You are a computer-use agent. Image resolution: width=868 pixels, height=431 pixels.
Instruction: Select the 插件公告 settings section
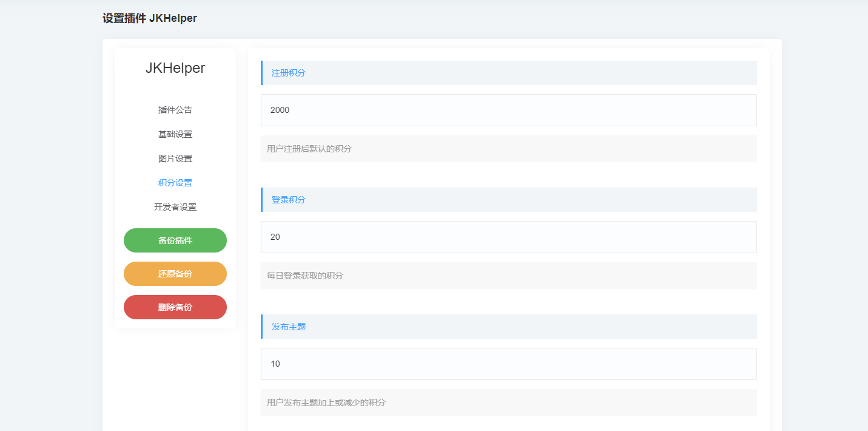coord(175,110)
